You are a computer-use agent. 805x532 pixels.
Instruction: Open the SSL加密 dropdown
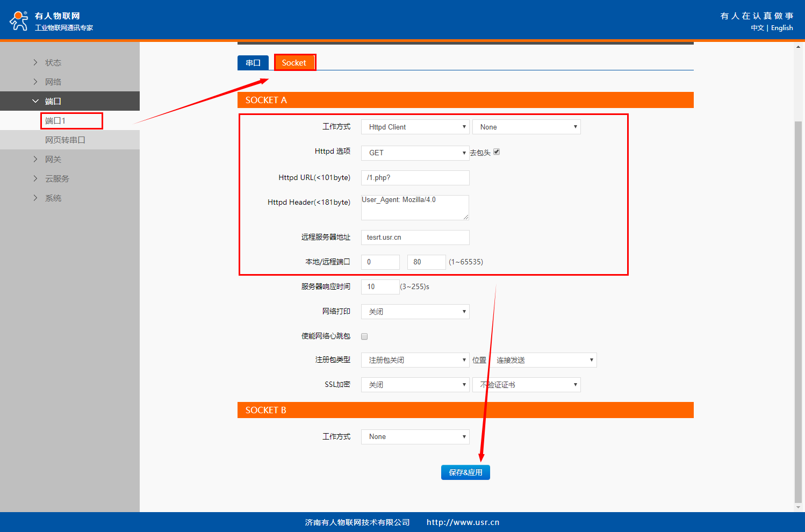415,385
